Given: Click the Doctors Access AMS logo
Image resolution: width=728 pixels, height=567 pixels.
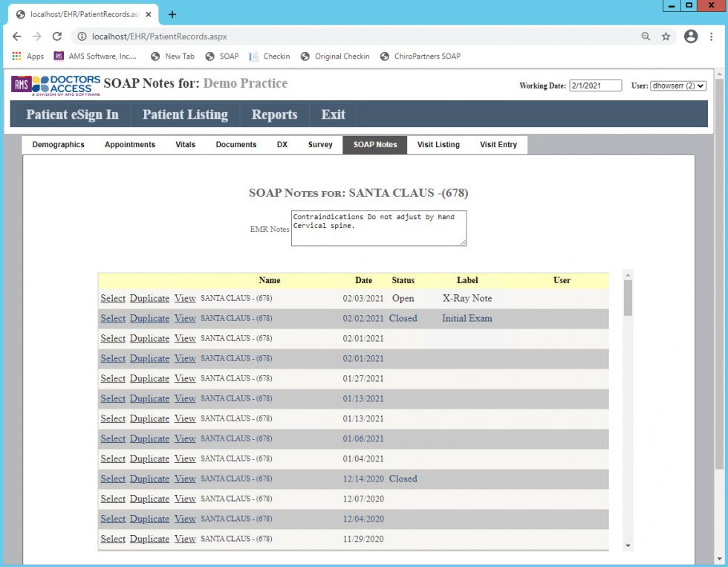Looking at the screenshot, I should 56,85.
